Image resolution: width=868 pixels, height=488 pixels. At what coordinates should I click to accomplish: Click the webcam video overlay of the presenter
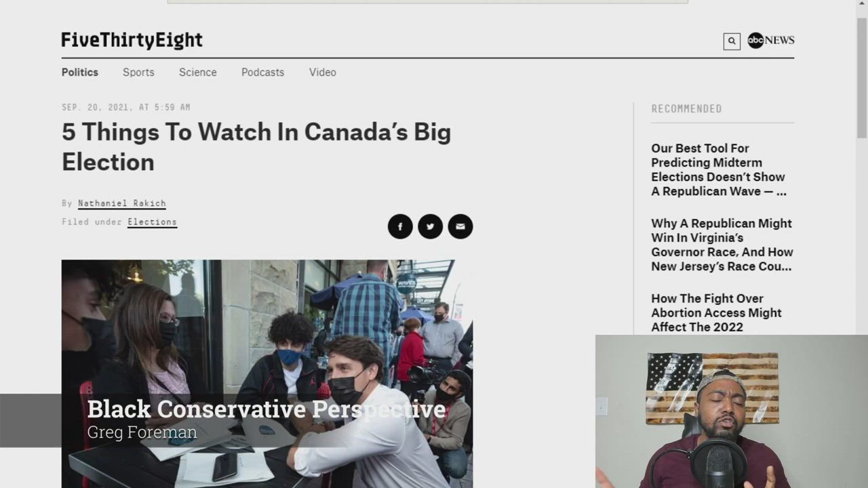(x=732, y=411)
